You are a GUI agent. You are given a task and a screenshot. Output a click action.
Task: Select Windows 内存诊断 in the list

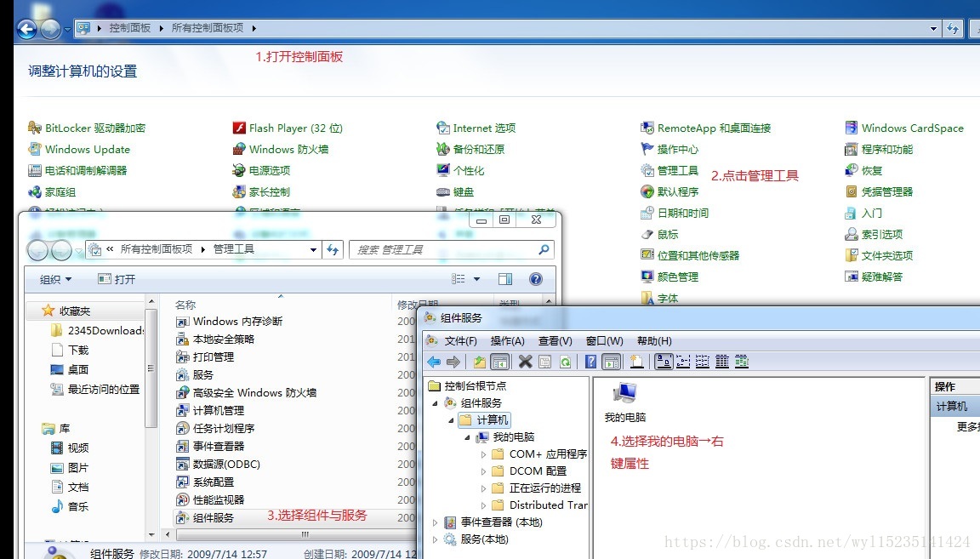237,322
